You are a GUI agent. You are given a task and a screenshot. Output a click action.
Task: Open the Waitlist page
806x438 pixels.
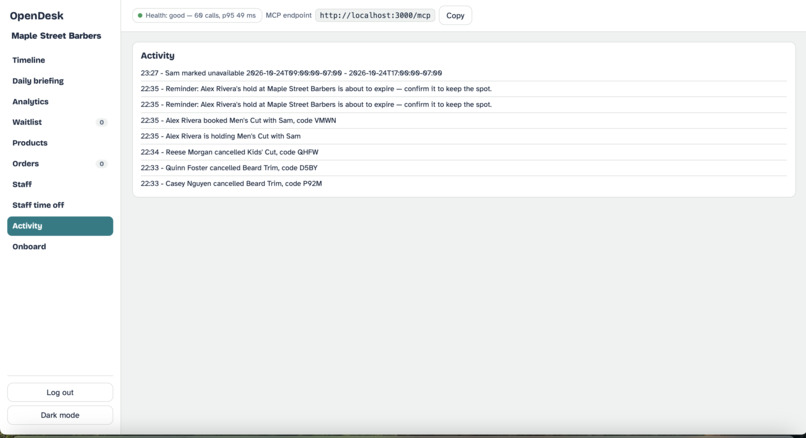[x=60, y=122]
